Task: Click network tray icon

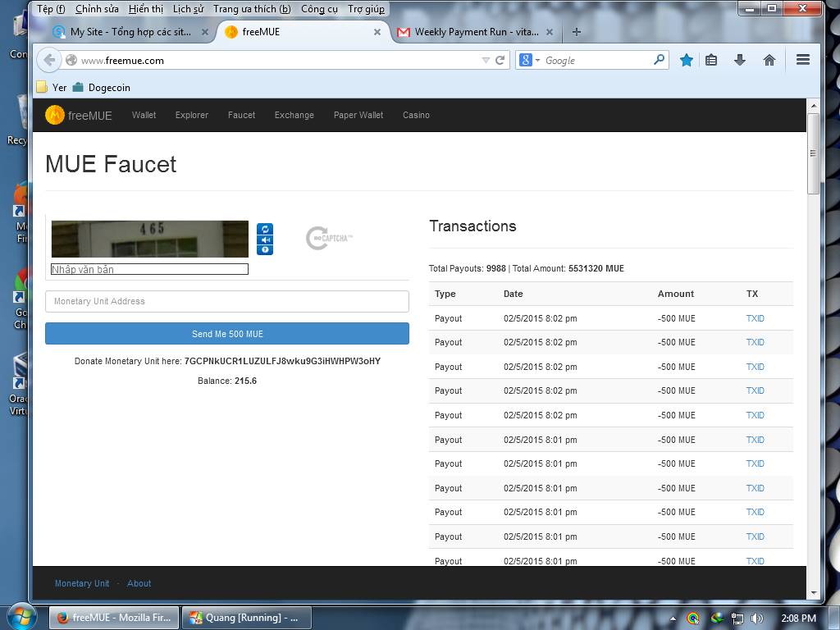Action: pyautogui.click(x=737, y=619)
